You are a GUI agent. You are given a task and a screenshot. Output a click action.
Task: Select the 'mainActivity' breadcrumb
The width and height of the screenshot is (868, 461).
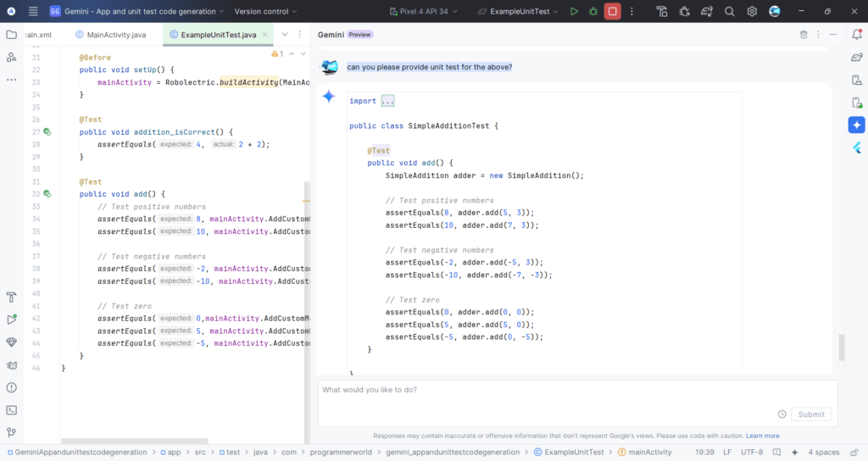pyautogui.click(x=644, y=453)
